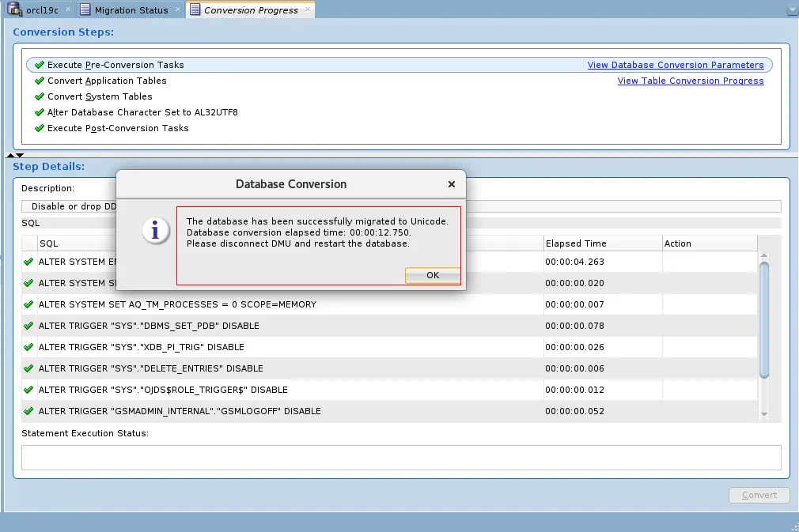Click OK in the Database Conversion dialog
Screen dimensions: 799x532
pyautogui.click(x=432, y=275)
